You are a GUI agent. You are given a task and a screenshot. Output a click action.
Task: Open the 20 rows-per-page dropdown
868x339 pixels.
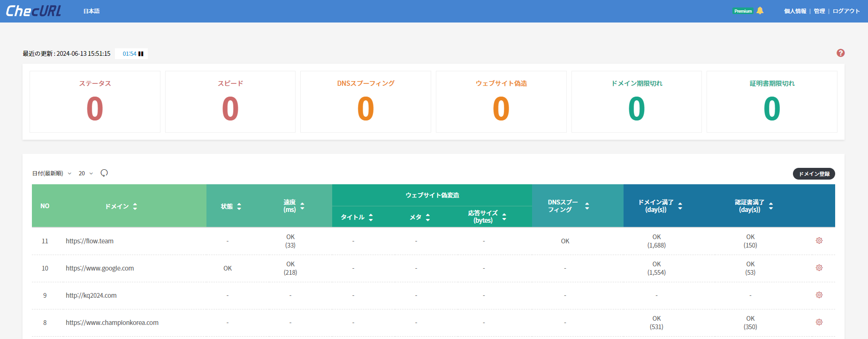pyautogui.click(x=85, y=173)
